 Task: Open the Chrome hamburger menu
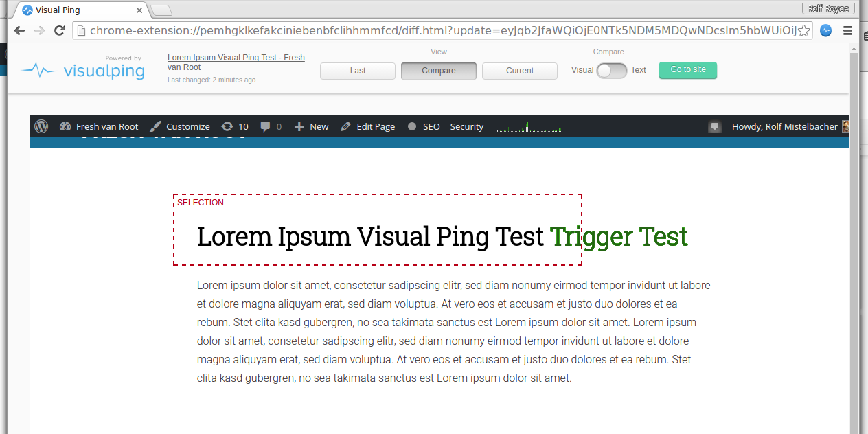[x=847, y=30]
